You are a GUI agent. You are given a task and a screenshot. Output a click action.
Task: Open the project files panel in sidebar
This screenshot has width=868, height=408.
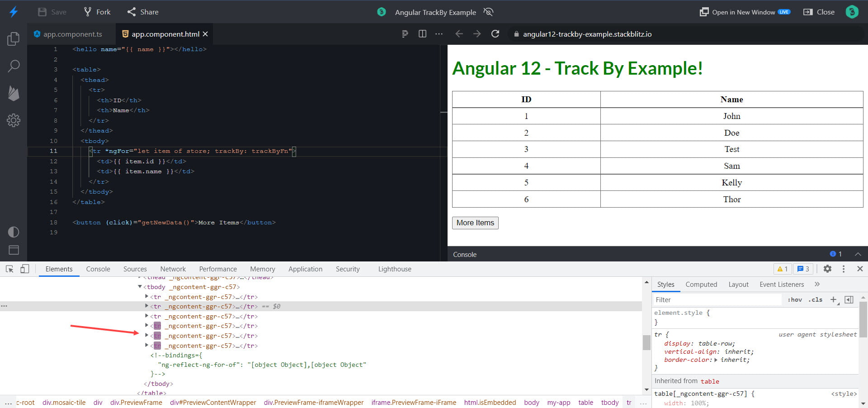point(13,39)
